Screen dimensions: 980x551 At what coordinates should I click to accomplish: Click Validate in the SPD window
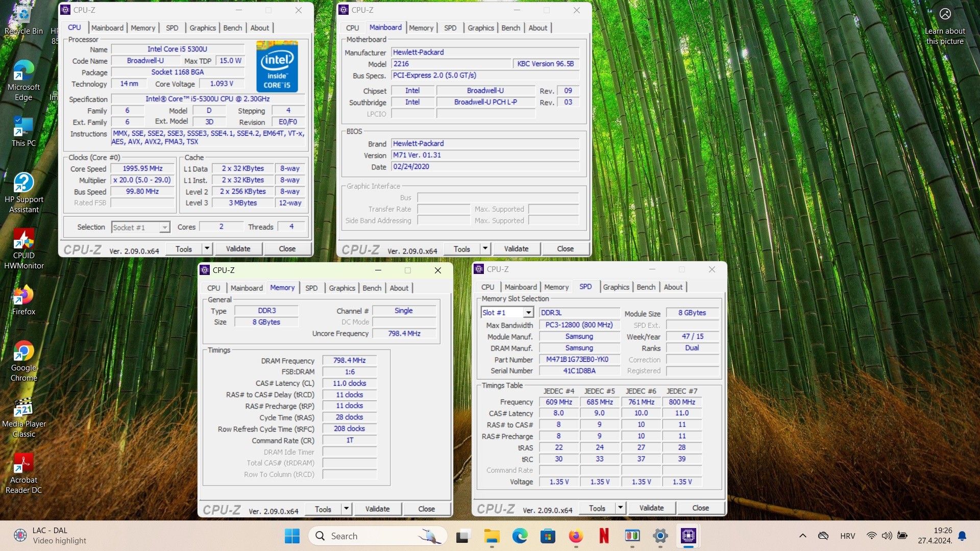[651, 508]
